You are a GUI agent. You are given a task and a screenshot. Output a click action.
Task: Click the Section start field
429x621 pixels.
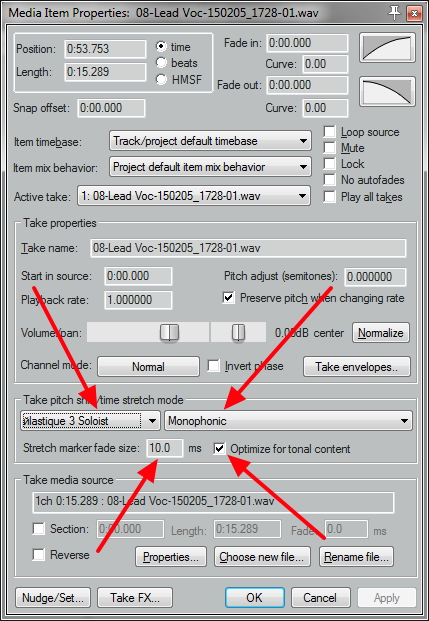pyautogui.click(x=130, y=529)
